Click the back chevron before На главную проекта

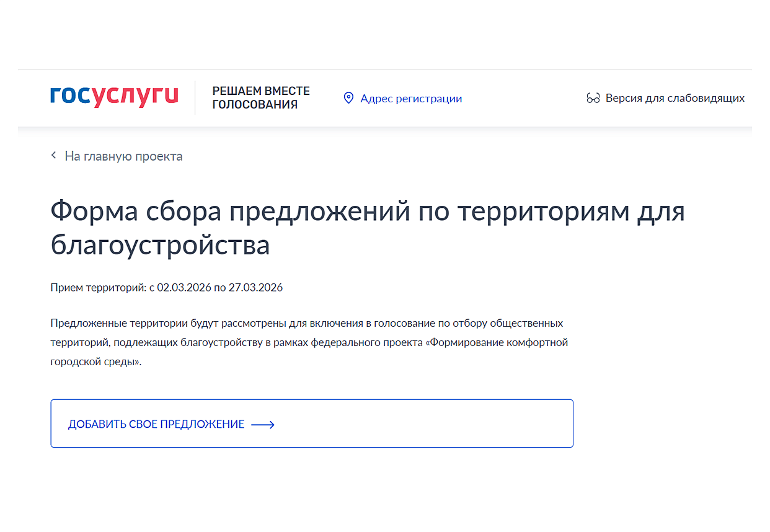coord(53,156)
